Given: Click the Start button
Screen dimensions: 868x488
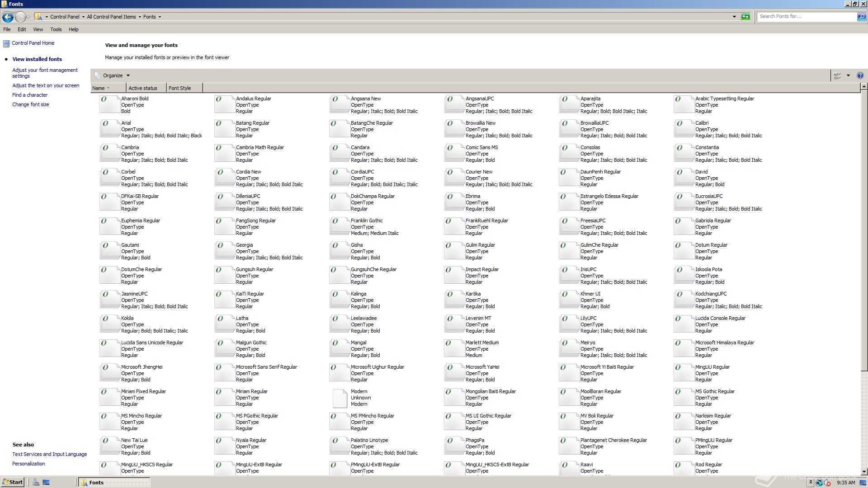Looking at the screenshot, I should click(13, 482).
